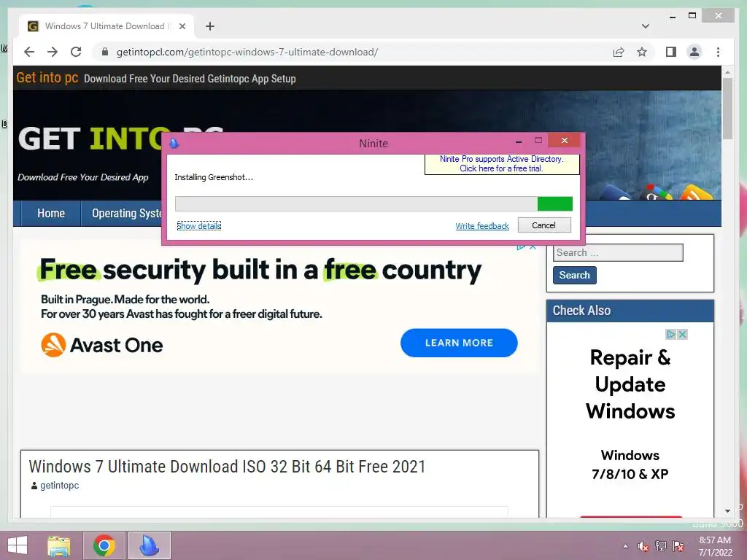This screenshot has height=560, width=747.
Task: Click the Repair & Update Windows ad text
Action: pyautogui.click(x=630, y=384)
